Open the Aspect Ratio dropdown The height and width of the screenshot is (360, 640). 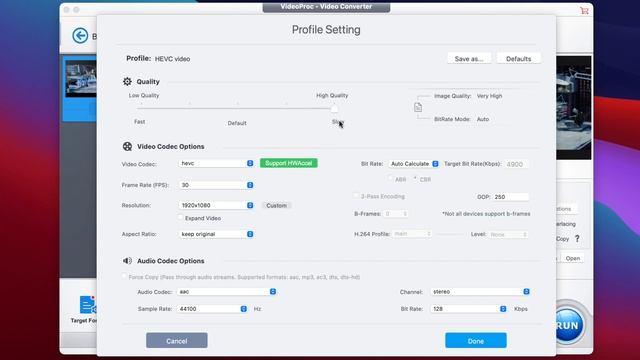(216, 234)
